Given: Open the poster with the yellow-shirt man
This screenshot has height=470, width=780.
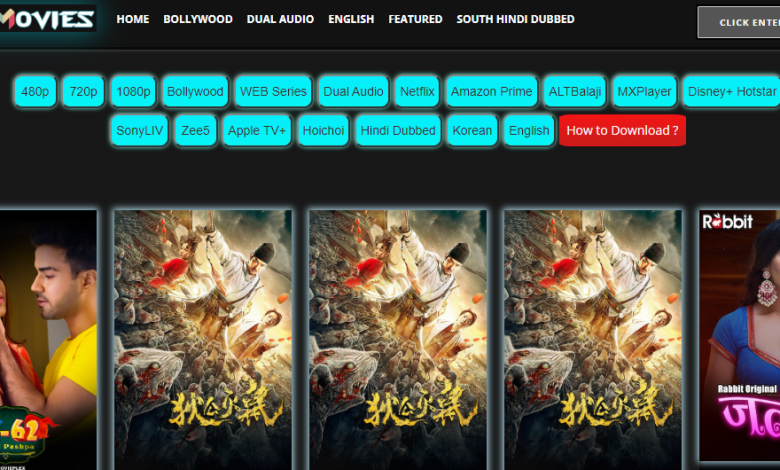Looking at the screenshot, I should click(48, 340).
